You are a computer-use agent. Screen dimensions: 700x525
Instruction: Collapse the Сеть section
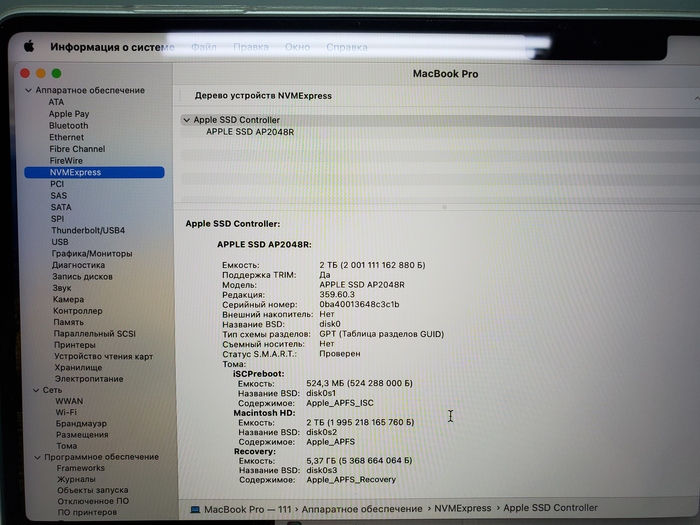[x=36, y=390]
